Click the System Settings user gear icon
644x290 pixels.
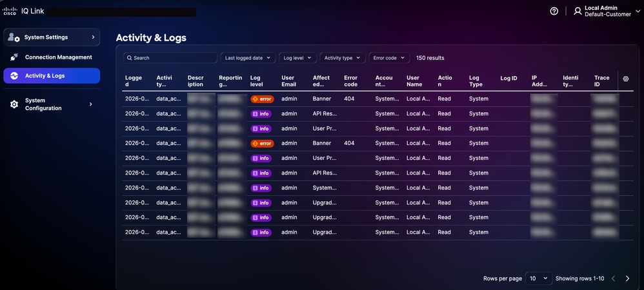[14, 37]
